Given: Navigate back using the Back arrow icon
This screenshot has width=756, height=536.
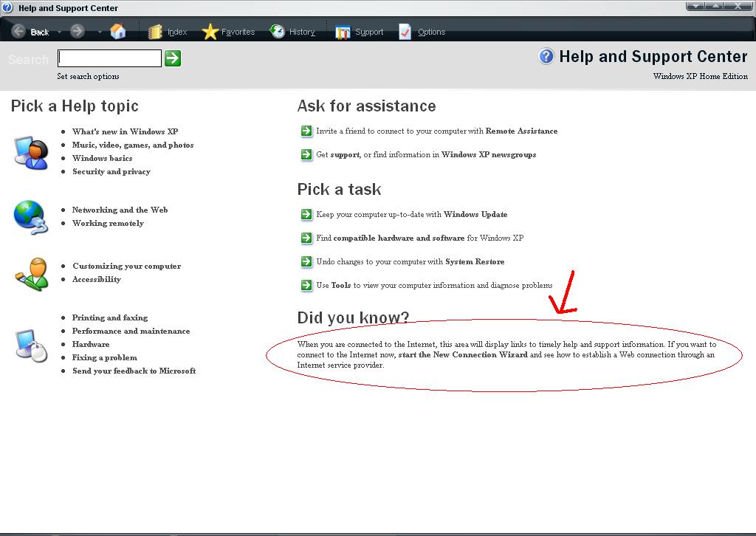Looking at the screenshot, I should [x=18, y=31].
